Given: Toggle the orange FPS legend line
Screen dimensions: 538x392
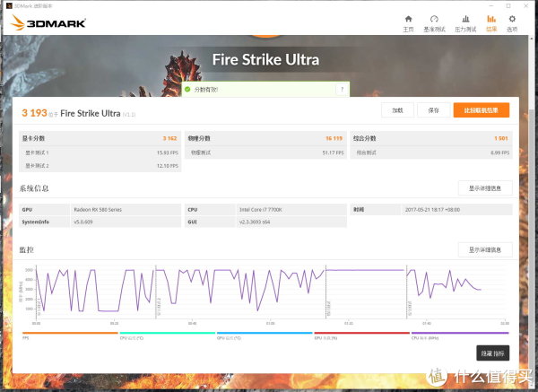Looking at the screenshot, I should coord(70,333).
